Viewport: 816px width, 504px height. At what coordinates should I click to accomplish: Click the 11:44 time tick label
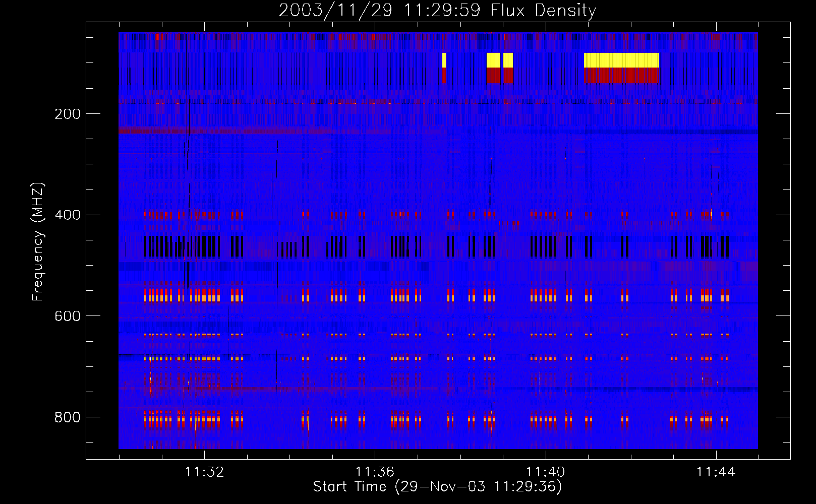(x=716, y=472)
